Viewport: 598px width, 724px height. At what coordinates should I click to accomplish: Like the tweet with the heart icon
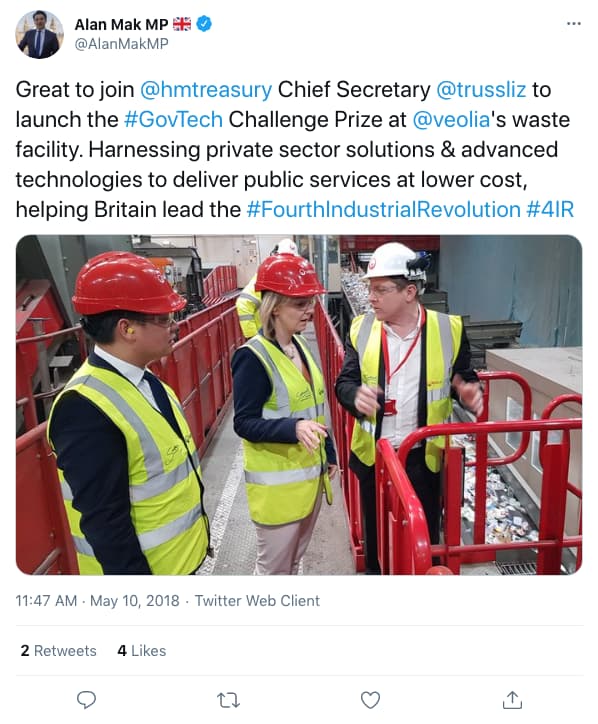[x=370, y=700]
